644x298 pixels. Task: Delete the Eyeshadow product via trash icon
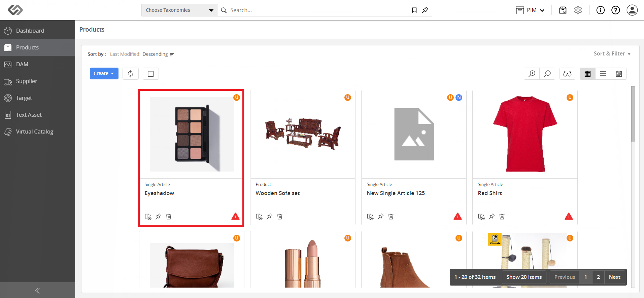point(169,217)
